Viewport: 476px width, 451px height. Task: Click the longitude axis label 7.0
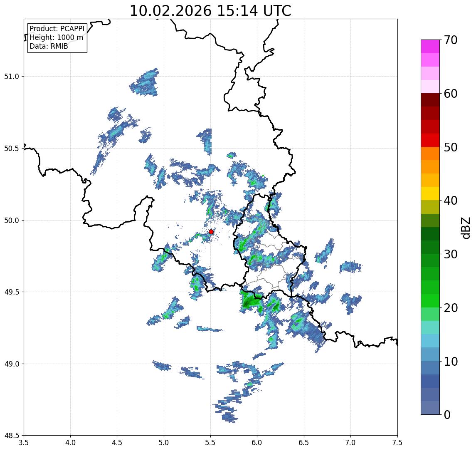click(351, 442)
